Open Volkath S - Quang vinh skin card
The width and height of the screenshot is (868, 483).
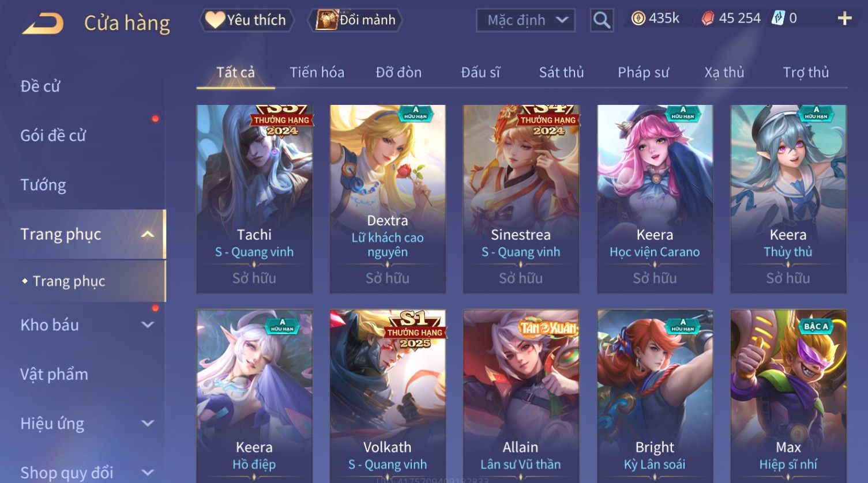coord(388,396)
